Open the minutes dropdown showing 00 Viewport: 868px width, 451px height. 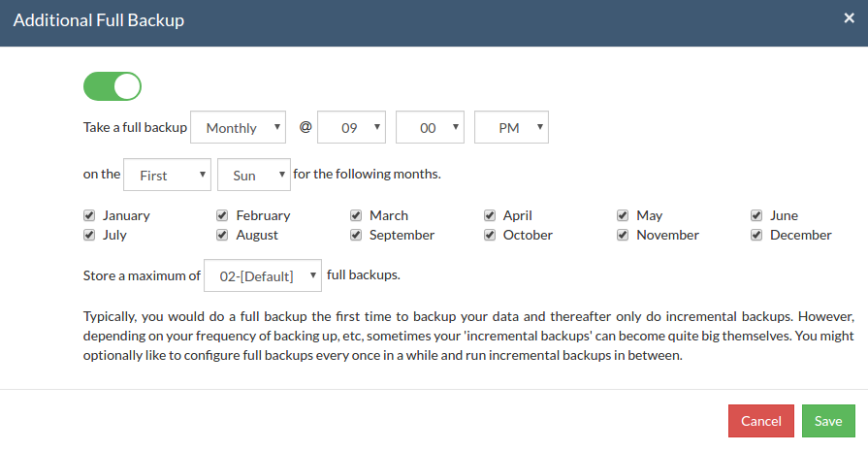[431, 127]
